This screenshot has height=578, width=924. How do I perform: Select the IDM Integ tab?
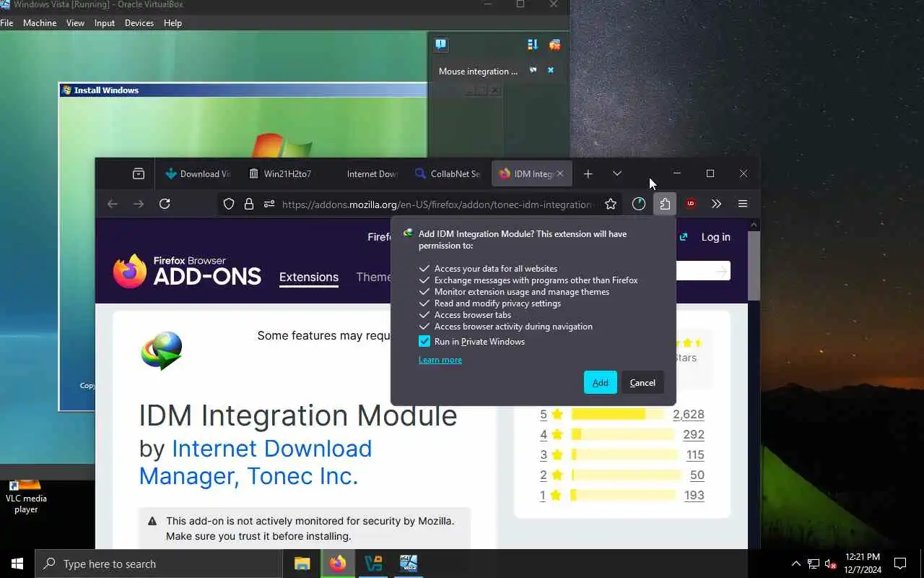tap(527, 173)
